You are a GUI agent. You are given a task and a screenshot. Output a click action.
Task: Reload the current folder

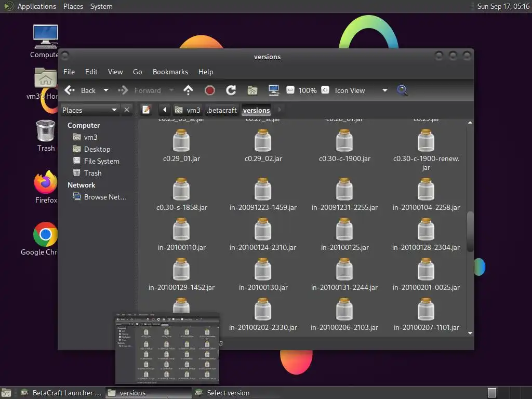pyautogui.click(x=231, y=90)
